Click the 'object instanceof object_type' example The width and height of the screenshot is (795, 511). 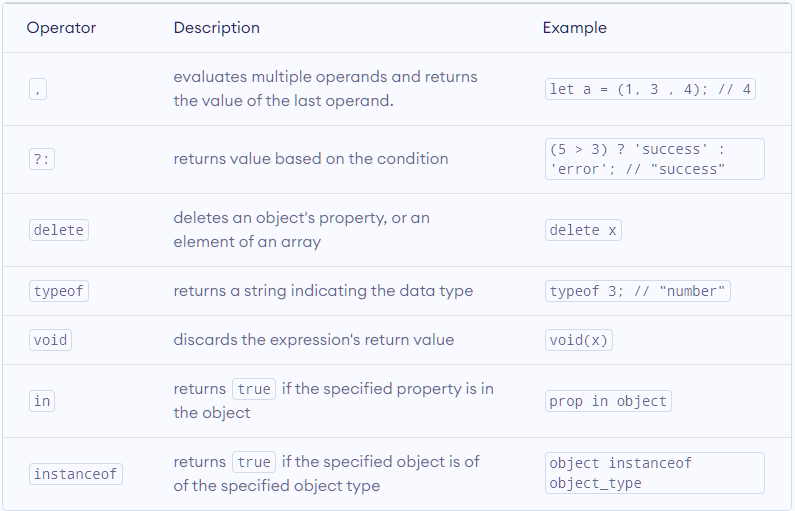655,473
